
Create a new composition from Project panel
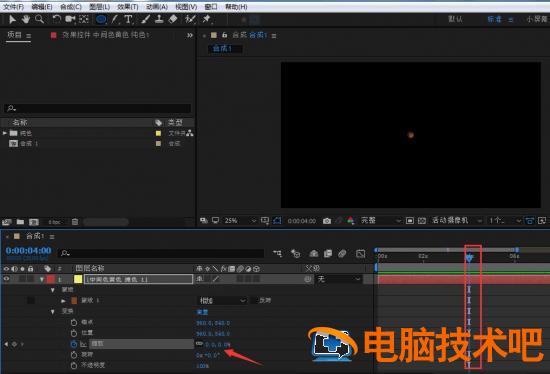(34, 222)
